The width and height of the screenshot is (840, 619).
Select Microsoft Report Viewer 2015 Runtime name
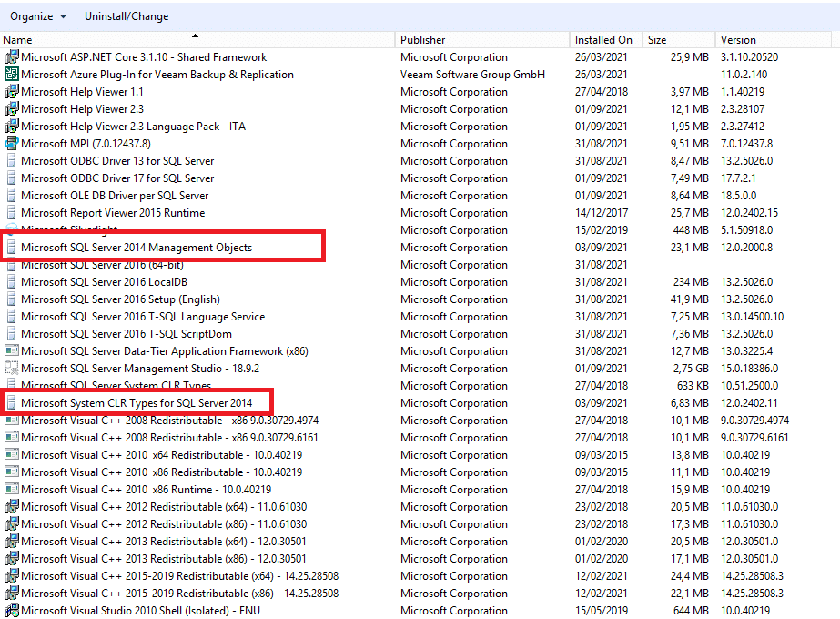[x=113, y=213]
